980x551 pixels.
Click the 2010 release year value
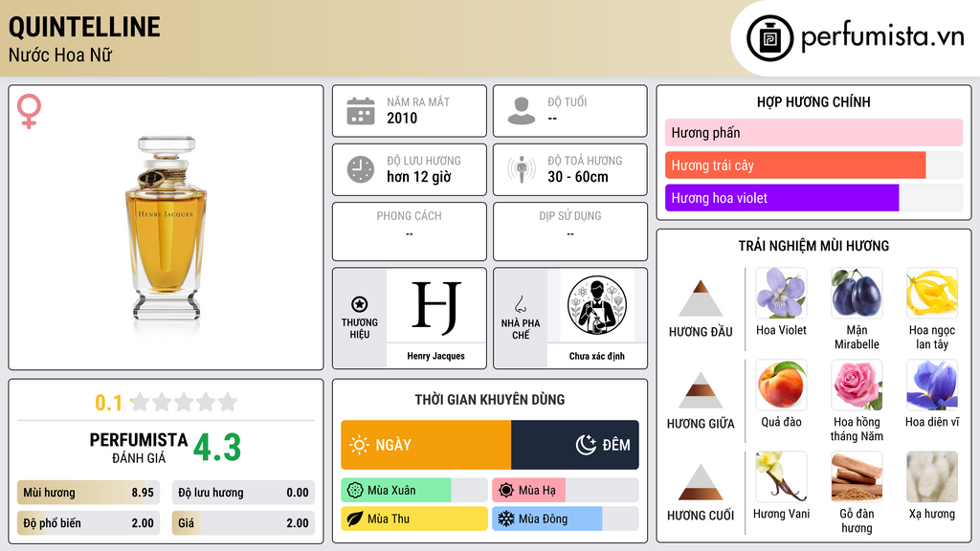[402, 118]
